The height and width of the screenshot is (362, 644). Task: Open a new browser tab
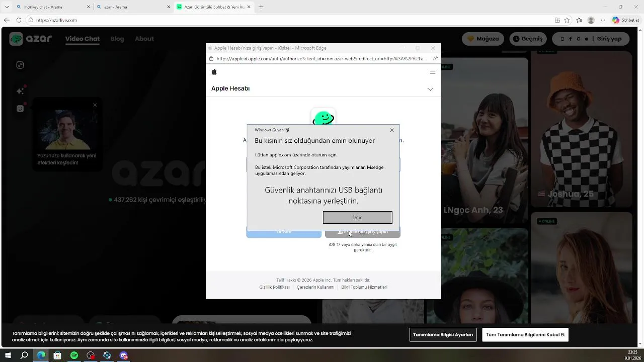[x=261, y=7]
